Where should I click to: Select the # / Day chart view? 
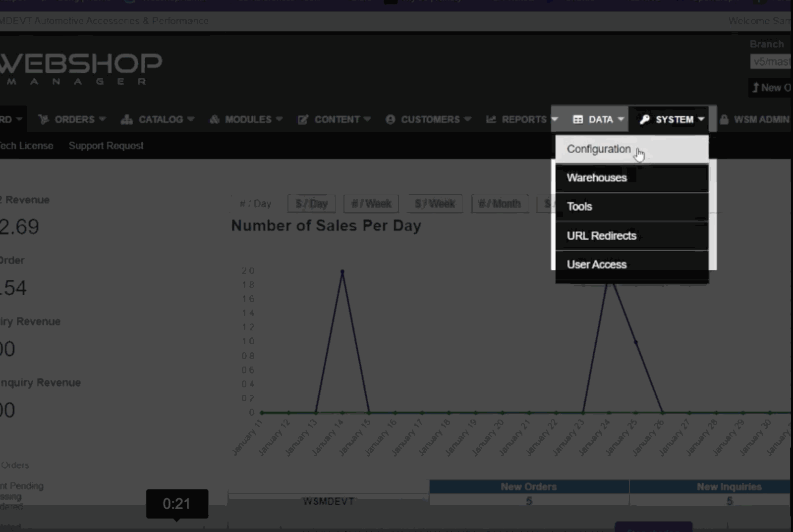(x=255, y=204)
